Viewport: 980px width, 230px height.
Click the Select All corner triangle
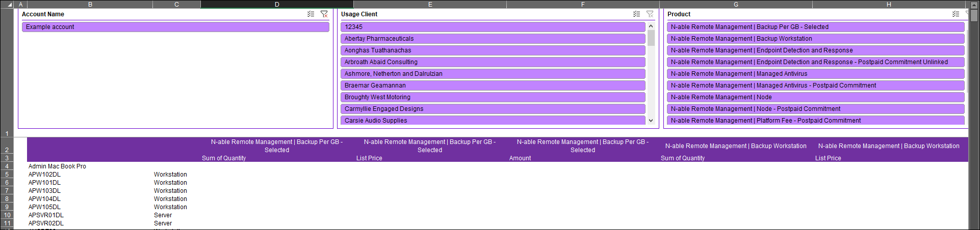tap(9, 5)
